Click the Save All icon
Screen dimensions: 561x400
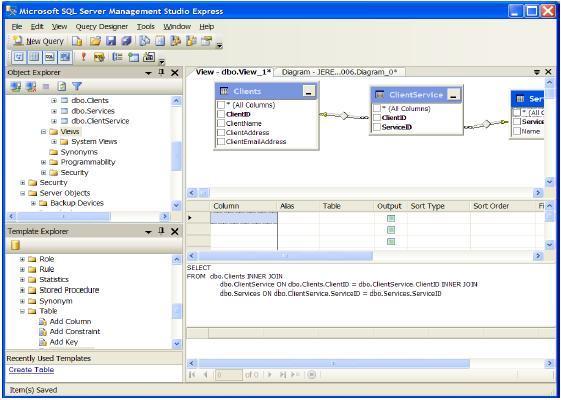126,41
